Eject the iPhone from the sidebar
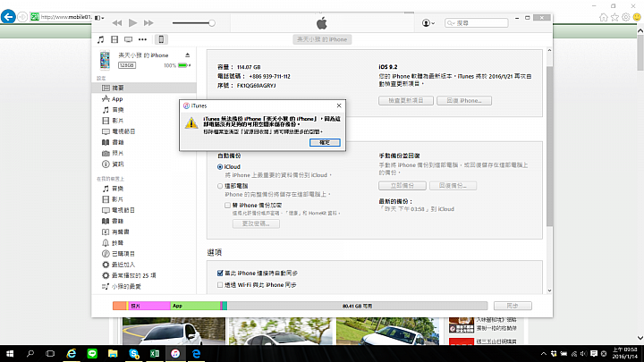The width and height of the screenshot is (644, 362). [187, 55]
